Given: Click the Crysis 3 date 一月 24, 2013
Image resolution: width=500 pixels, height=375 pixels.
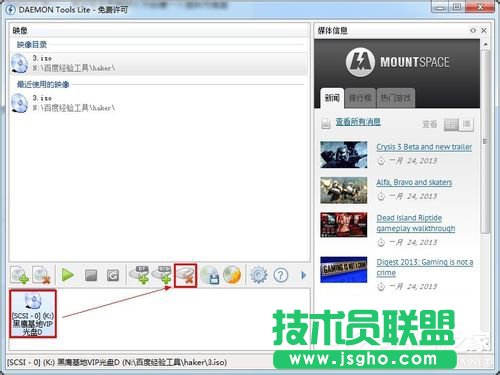Looking at the screenshot, I should click(413, 161).
